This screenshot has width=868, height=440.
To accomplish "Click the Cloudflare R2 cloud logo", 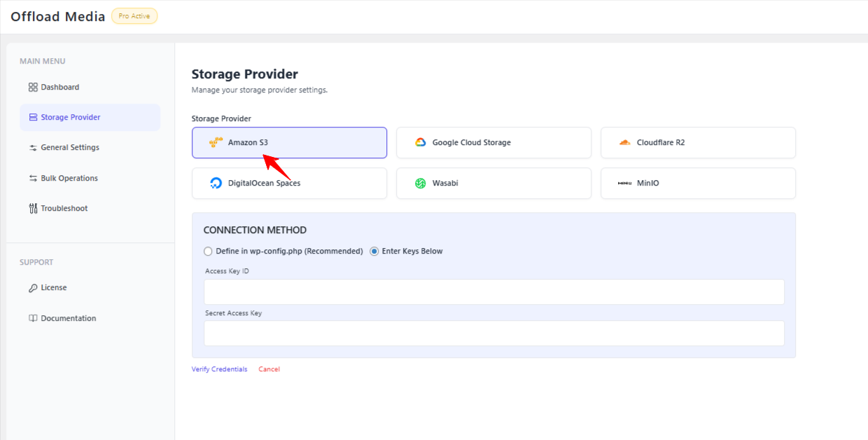I will 624,143.
